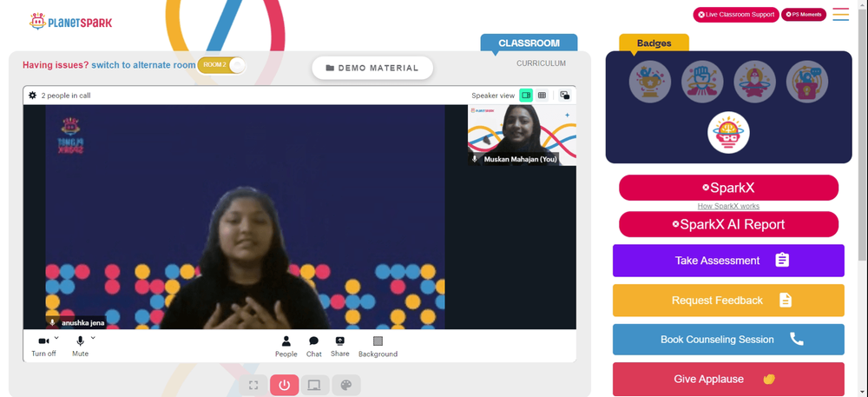Image resolution: width=868 pixels, height=397 pixels.
Task: Open How SparkX works link
Action: click(x=728, y=206)
